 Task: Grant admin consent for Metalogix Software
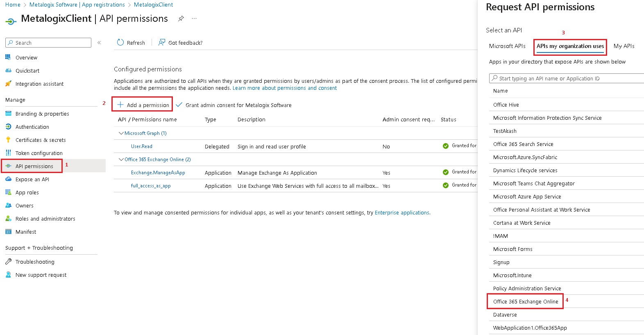[234, 105]
